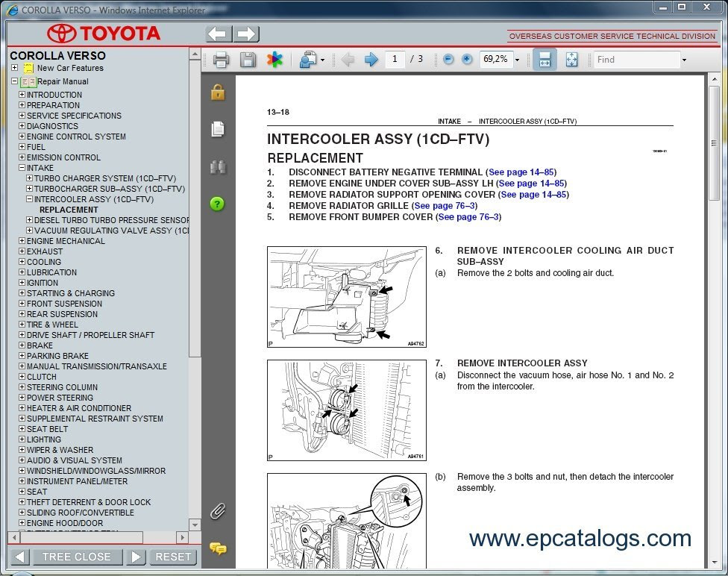728x576 pixels.
Task: Select WIPER & WASHER in the tree
Action: 60,450
